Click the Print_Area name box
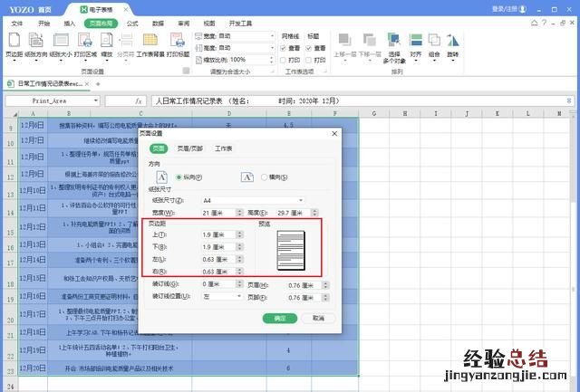This screenshot has height=392, width=580. [50, 101]
